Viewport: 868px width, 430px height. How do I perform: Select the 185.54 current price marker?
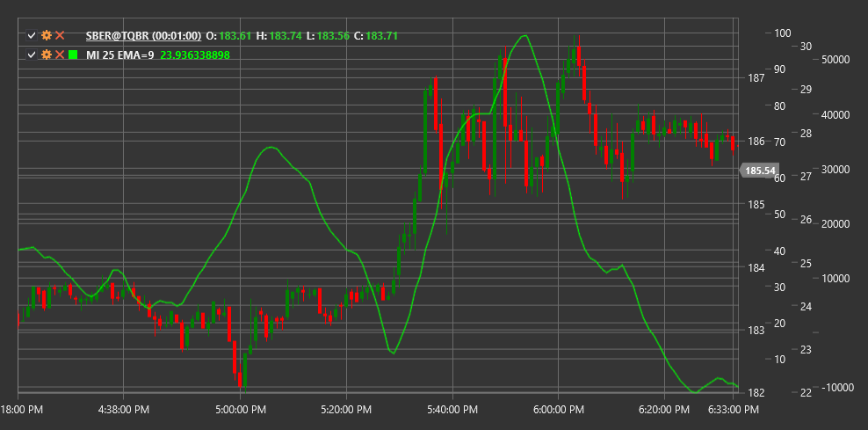759,171
